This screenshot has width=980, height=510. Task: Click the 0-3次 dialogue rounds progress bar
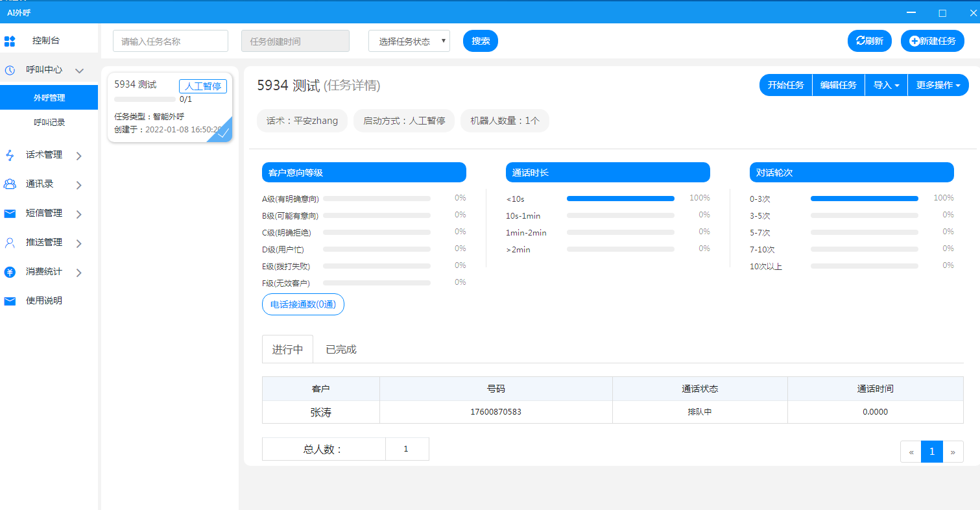[865, 199]
